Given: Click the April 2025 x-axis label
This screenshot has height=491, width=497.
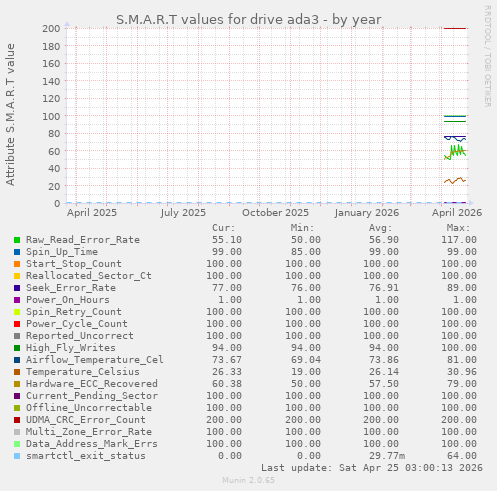Looking at the screenshot, I should click(x=92, y=213).
